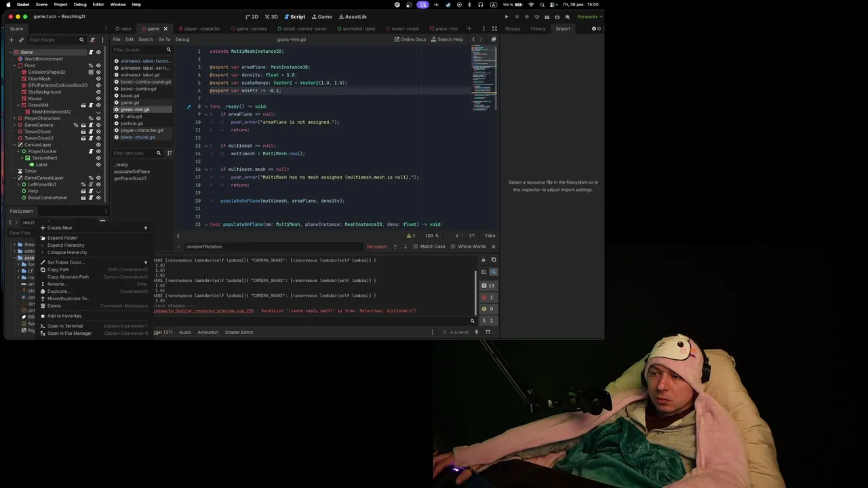Close the script find bar
The image size is (868, 488).
pyautogui.click(x=493, y=247)
